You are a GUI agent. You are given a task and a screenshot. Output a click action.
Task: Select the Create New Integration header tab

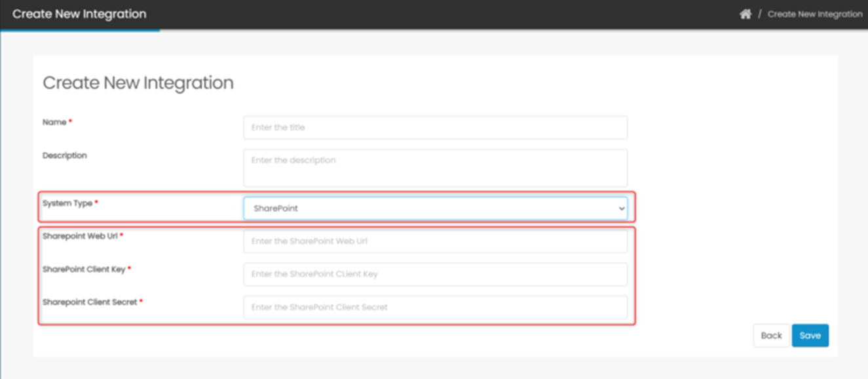[x=79, y=14]
